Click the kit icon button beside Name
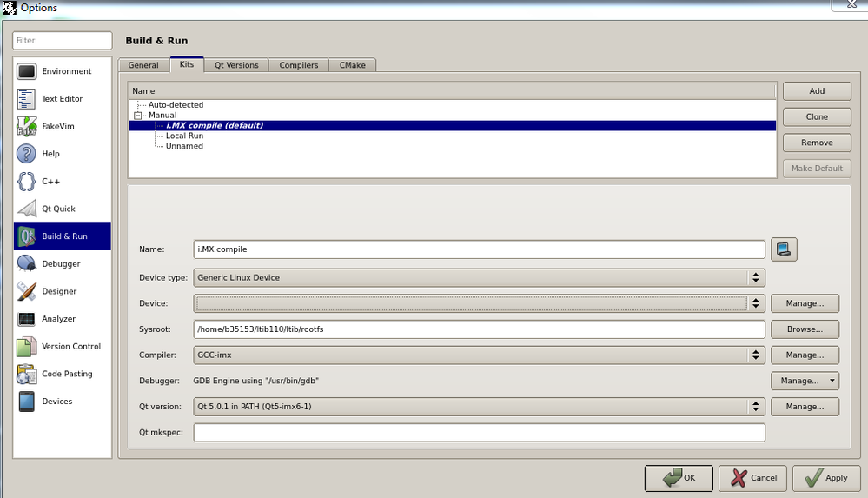This screenshot has width=868, height=498. 784,249
